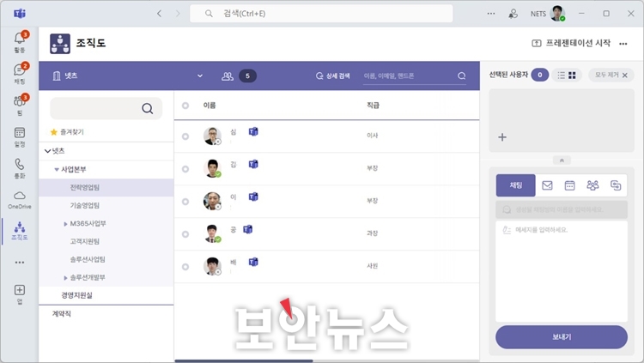Open the 활동 (Activity) bell icon in sidebar

pos(19,39)
